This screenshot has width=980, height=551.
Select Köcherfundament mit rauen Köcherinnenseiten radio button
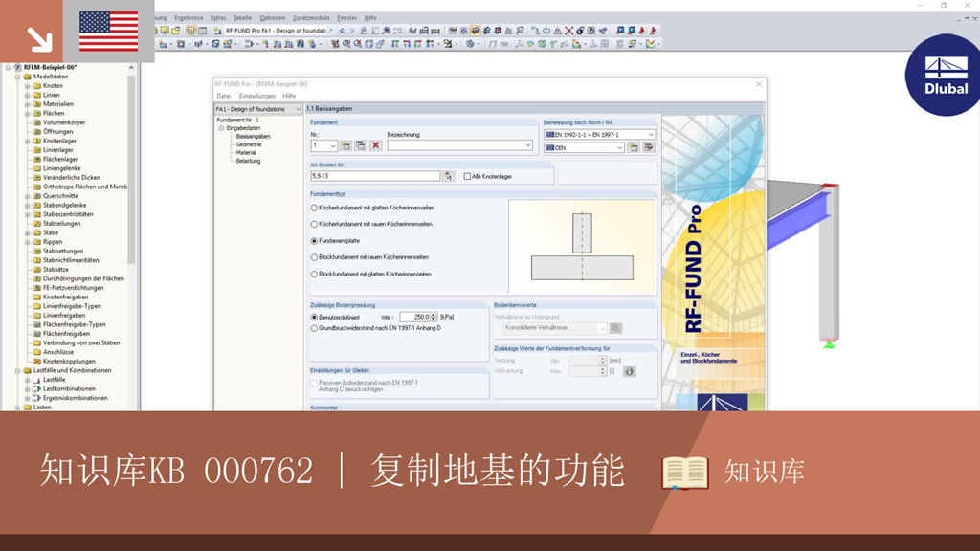coord(314,224)
